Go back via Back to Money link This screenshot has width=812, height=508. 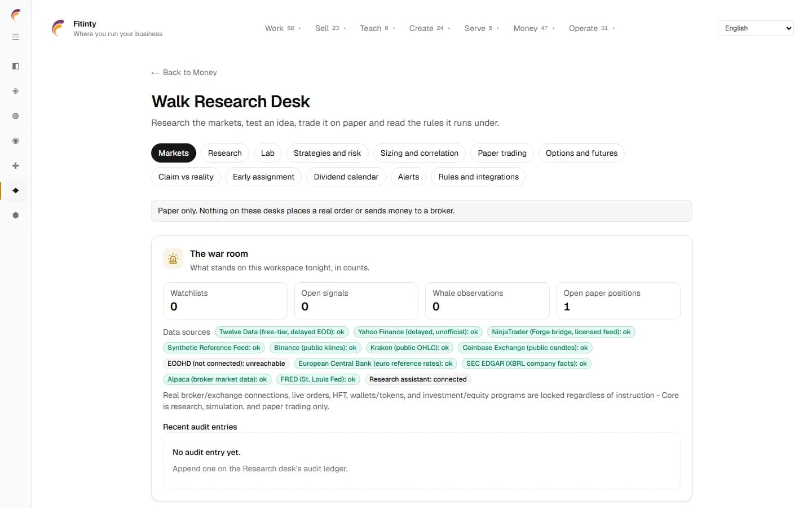(184, 72)
